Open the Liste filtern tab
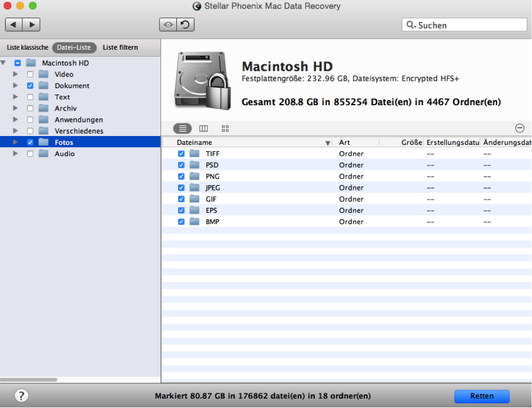Image resolution: width=532 pixels, height=408 pixels. coord(121,47)
